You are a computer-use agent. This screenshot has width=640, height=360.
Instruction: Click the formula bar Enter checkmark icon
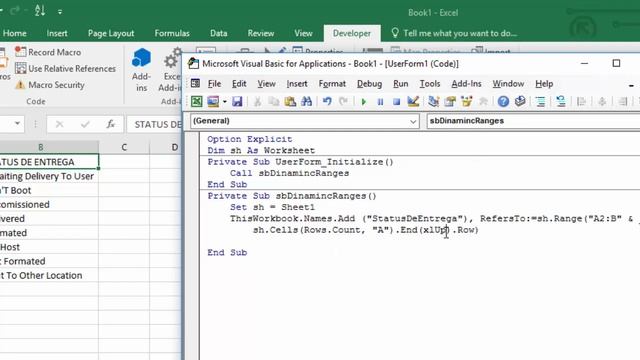pyautogui.click(x=85, y=124)
